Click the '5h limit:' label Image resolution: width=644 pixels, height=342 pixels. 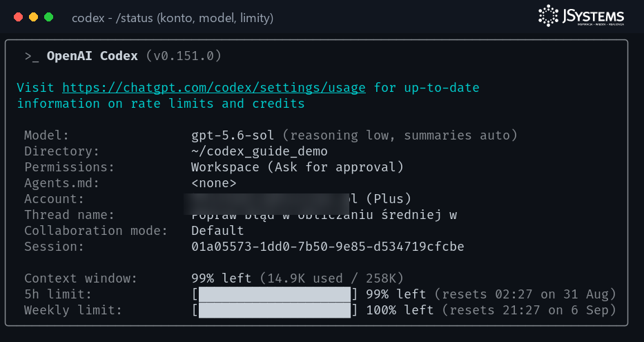coord(58,294)
